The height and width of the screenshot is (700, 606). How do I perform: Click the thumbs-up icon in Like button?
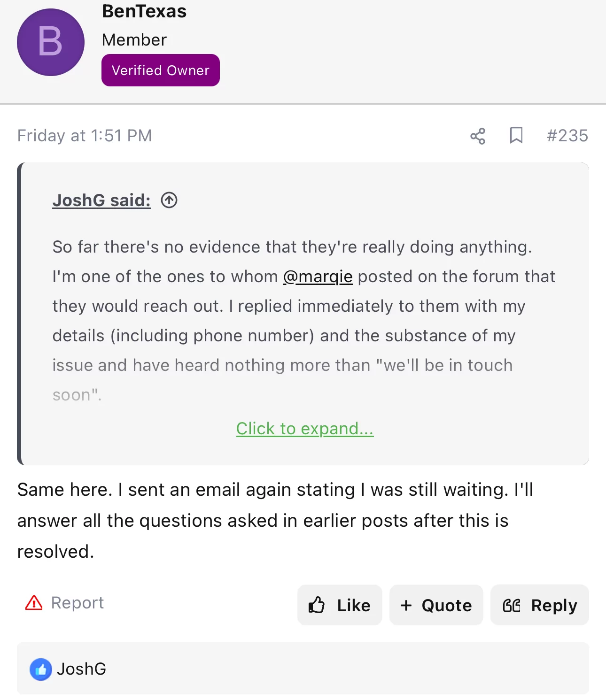click(317, 605)
